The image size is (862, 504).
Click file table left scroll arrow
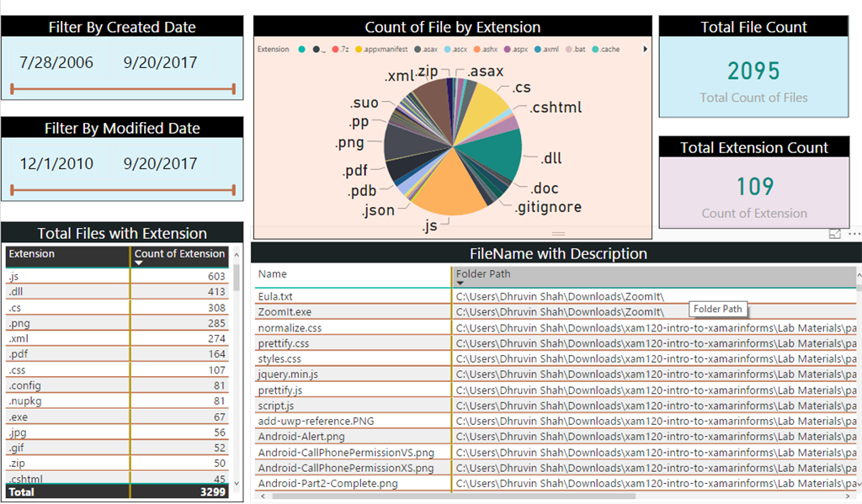[263, 496]
